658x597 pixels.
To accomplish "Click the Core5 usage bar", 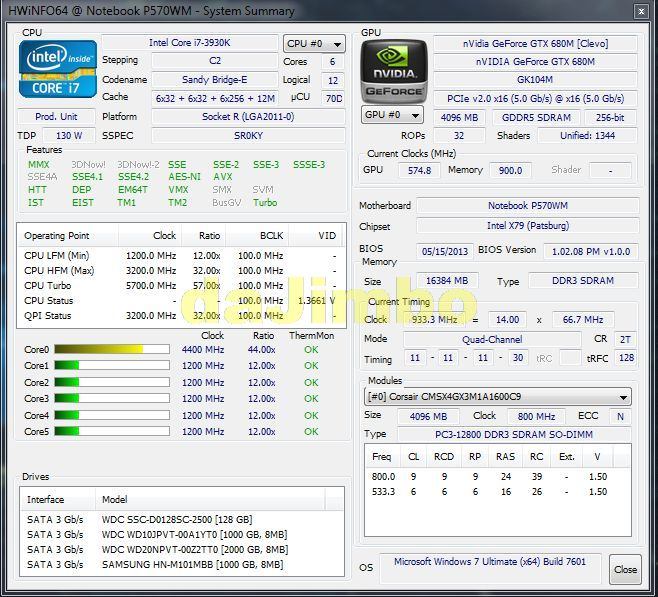I will (112, 431).
